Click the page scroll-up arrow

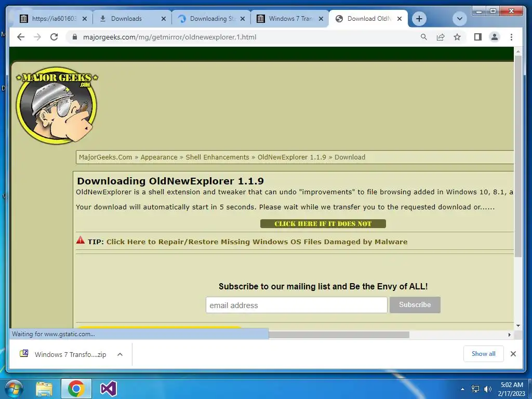(x=518, y=51)
